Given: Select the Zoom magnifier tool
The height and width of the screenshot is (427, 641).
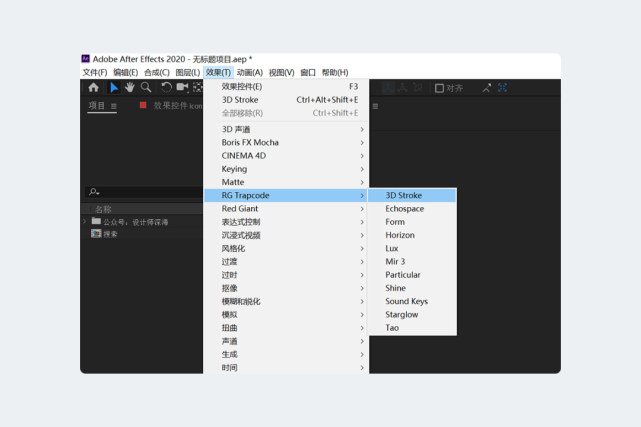Looking at the screenshot, I should pos(146,87).
